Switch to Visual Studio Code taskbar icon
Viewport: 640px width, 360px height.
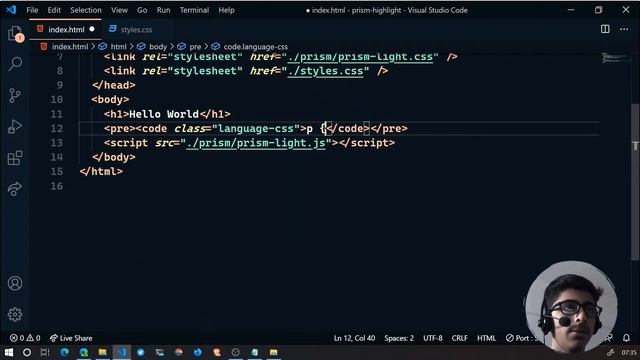(122, 352)
